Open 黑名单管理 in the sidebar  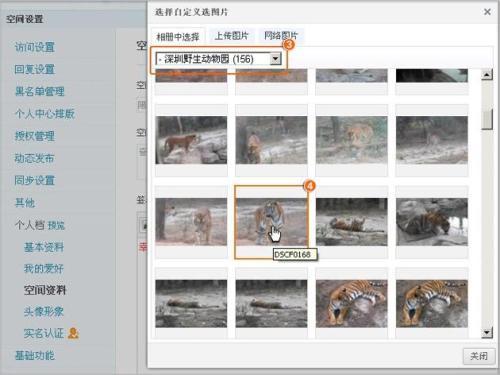pos(40,91)
